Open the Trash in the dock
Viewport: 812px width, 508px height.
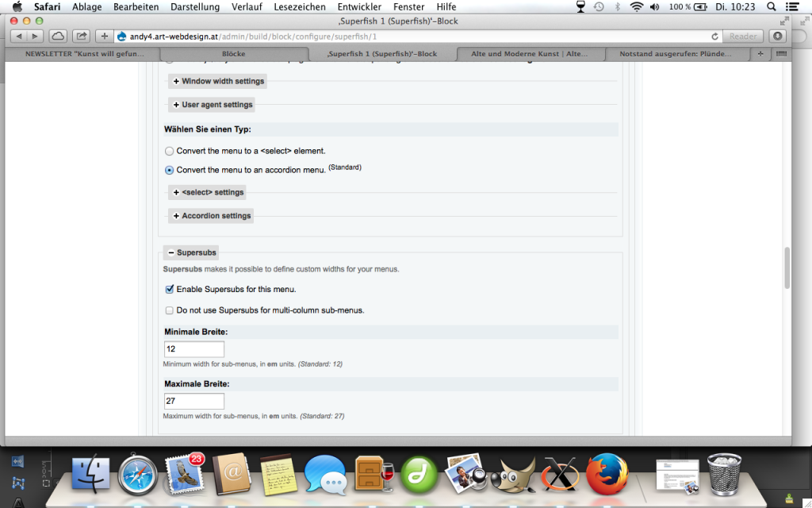[723, 474]
